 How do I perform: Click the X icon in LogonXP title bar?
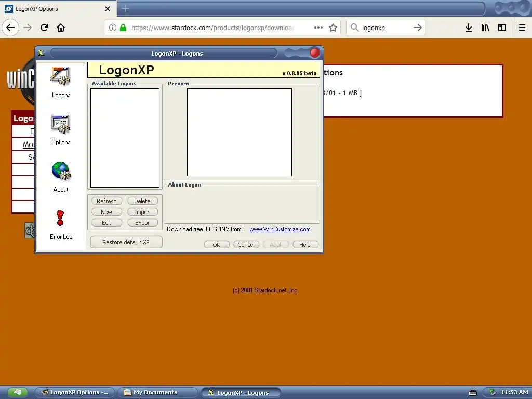click(x=41, y=53)
